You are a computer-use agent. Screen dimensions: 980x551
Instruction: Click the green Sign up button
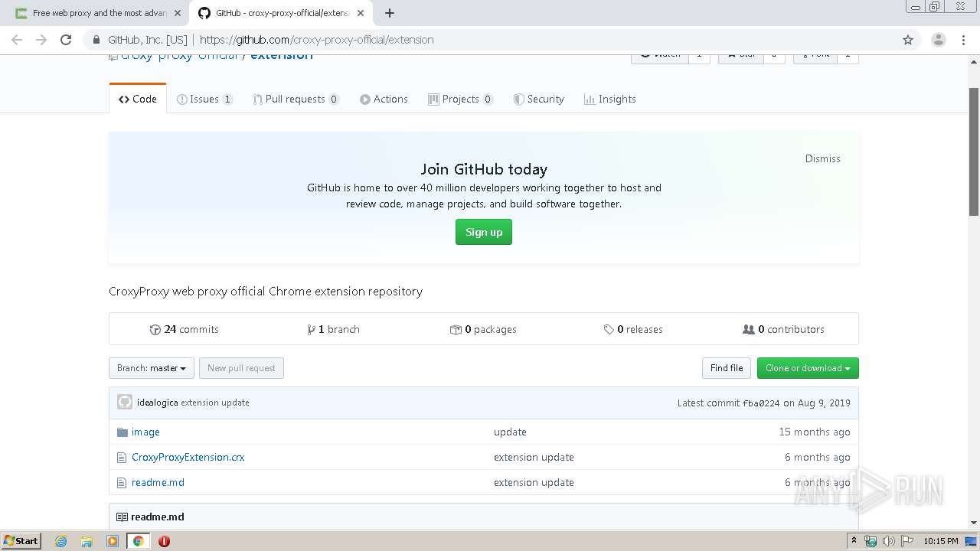tap(484, 232)
